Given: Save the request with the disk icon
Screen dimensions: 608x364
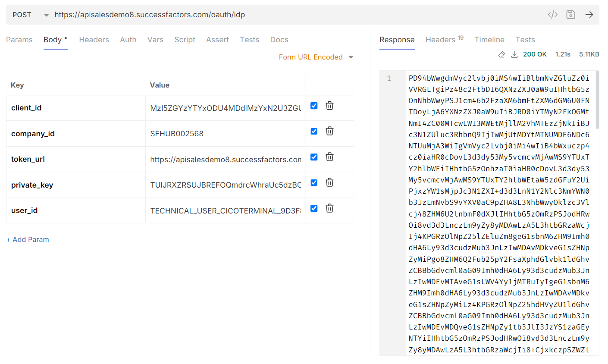Looking at the screenshot, I should pyautogui.click(x=571, y=15).
